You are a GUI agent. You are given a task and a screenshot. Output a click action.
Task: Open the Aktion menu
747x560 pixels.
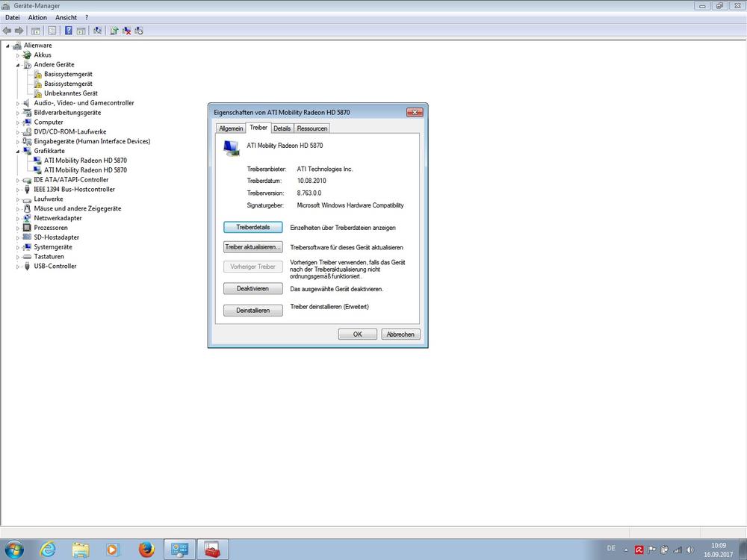pos(37,17)
